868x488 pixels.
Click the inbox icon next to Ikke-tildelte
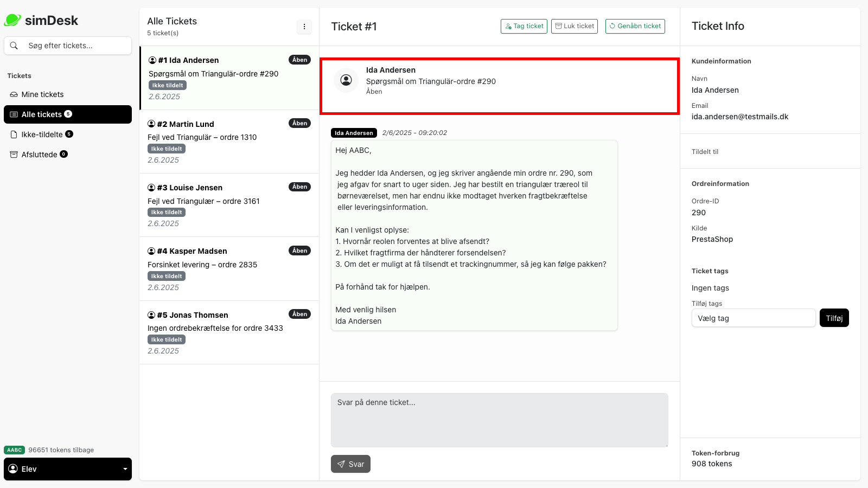pos(13,134)
